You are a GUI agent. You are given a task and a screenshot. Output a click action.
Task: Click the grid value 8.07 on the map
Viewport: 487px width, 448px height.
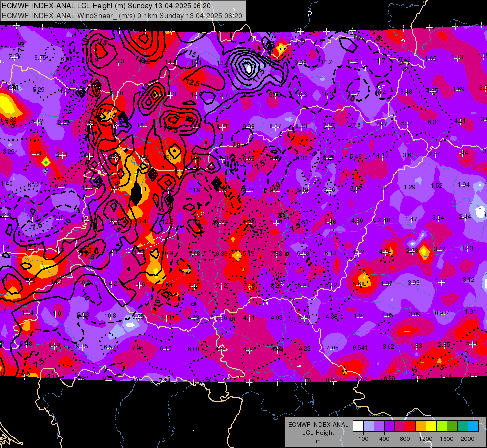[275, 126]
